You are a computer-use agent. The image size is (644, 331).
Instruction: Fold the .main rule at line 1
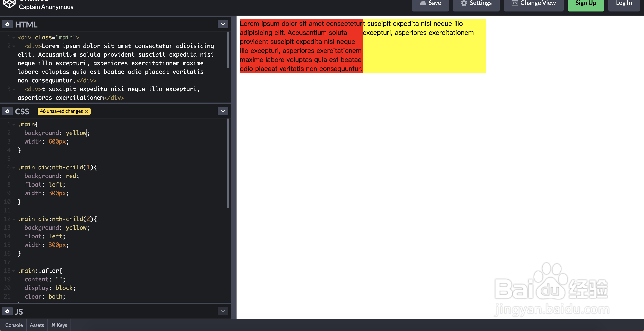click(x=14, y=124)
